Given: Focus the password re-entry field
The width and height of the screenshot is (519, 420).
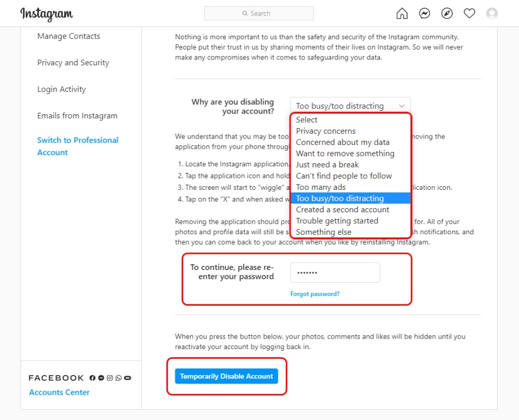Looking at the screenshot, I should click(335, 272).
